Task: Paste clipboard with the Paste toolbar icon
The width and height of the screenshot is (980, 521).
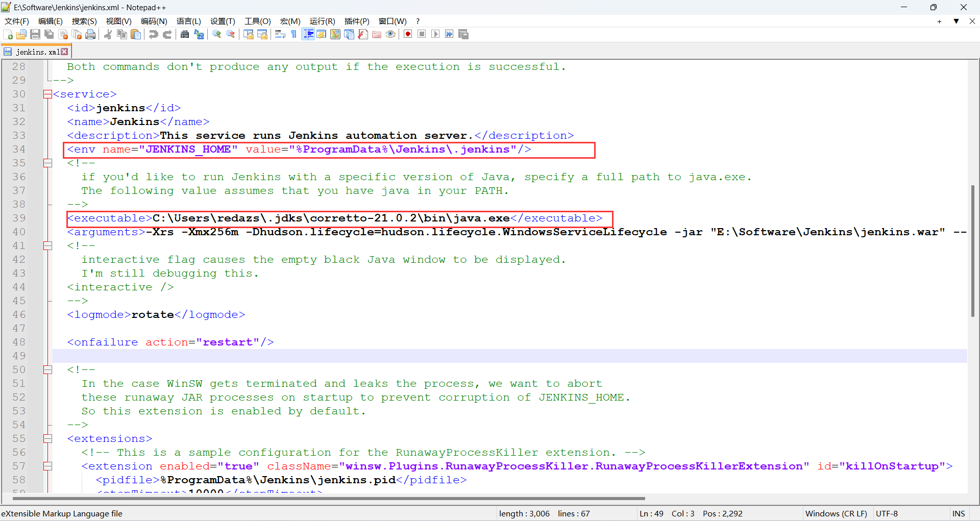Action: [136, 34]
